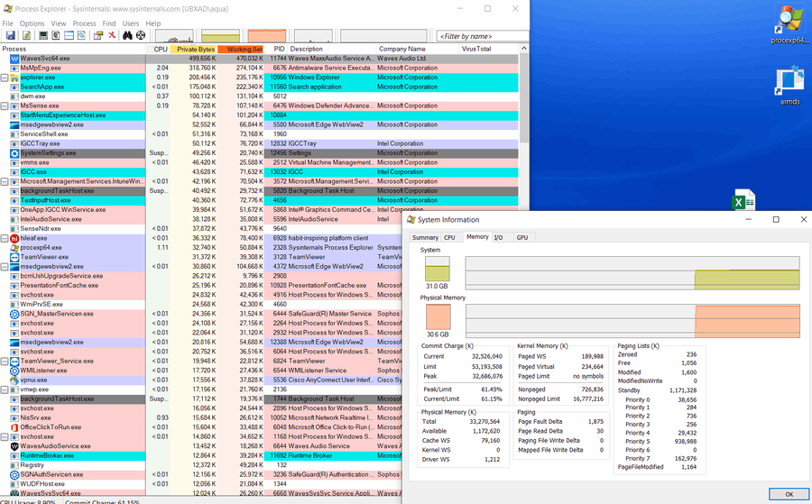Select the NisSrv.exe process row
The height and width of the screenshot is (504, 812).
coord(201,417)
